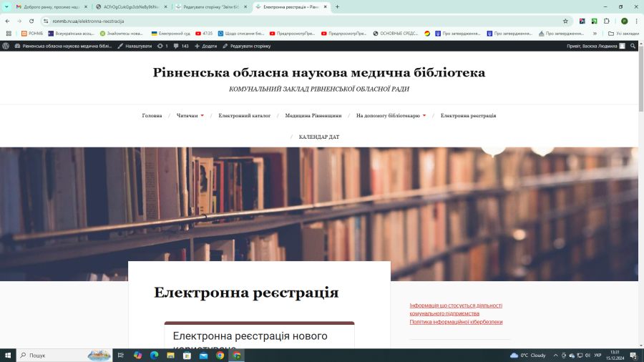The height and width of the screenshot is (362, 644).
Task: Open Електронна реєстрація in the navigation menu
Action: [468, 116]
